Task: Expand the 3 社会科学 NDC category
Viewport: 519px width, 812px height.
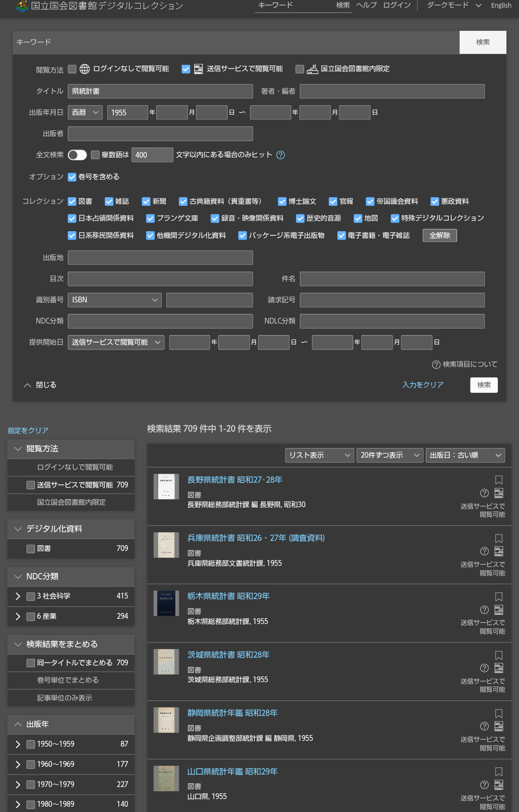Action: (18, 596)
